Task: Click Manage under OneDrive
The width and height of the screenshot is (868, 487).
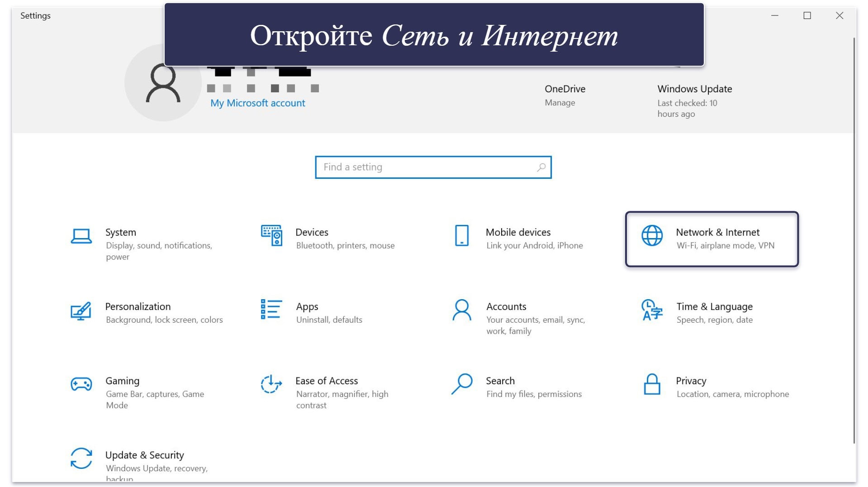Action: [560, 103]
